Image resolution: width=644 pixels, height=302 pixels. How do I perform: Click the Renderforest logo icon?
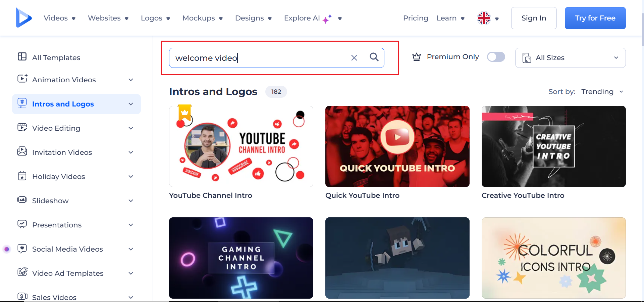click(24, 18)
